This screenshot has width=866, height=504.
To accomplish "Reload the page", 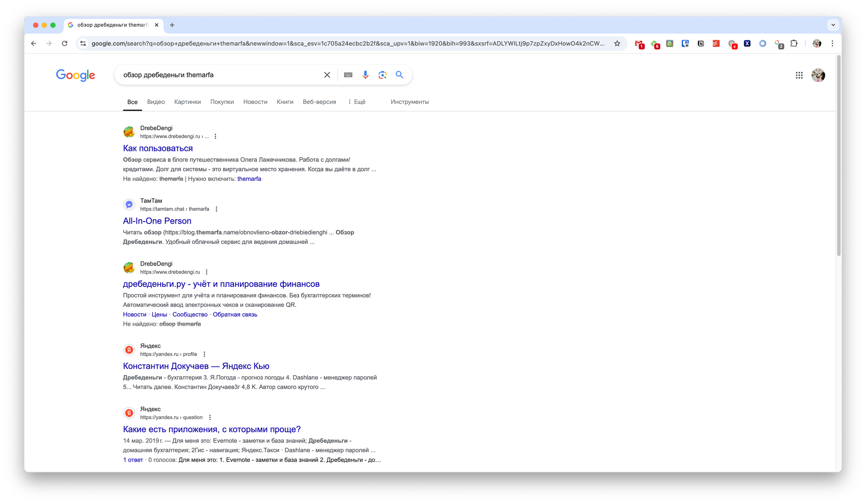I will [65, 43].
